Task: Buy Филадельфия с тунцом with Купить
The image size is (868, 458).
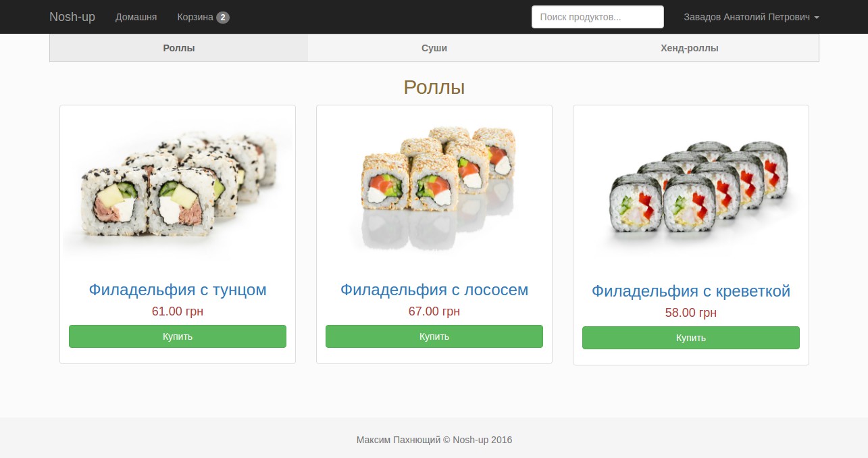Action: [x=178, y=336]
